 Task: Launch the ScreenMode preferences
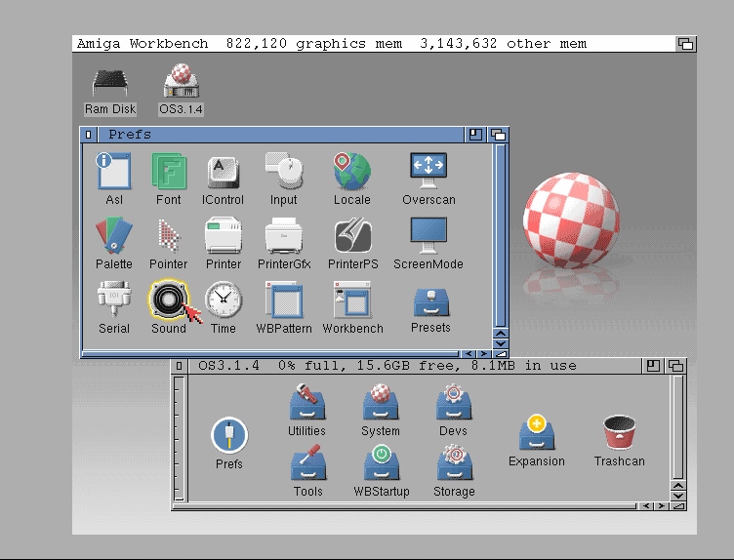tap(428, 237)
